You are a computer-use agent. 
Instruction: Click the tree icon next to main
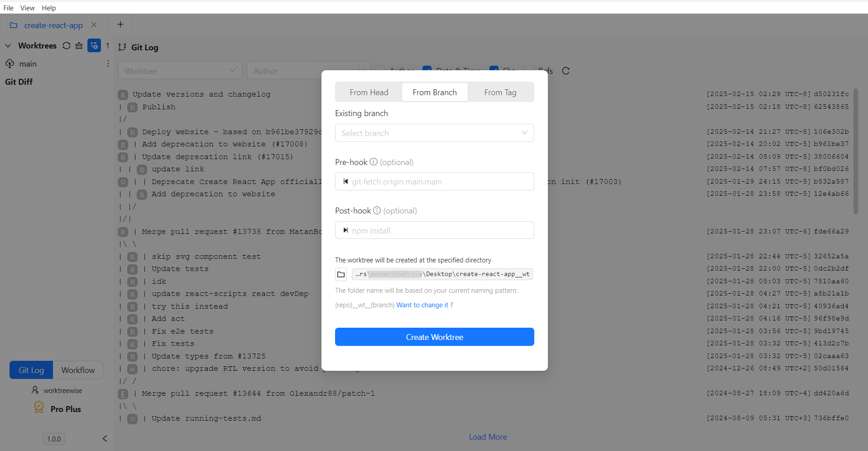tap(10, 63)
